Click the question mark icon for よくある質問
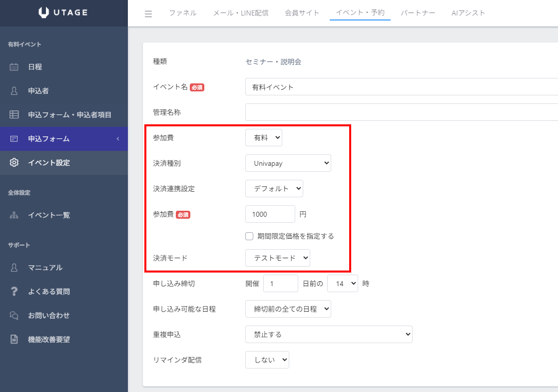Image resolution: width=558 pixels, height=392 pixels. click(x=14, y=292)
